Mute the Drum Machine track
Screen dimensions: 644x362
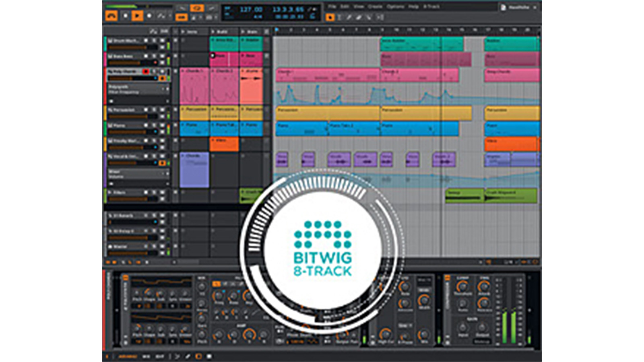tap(162, 41)
